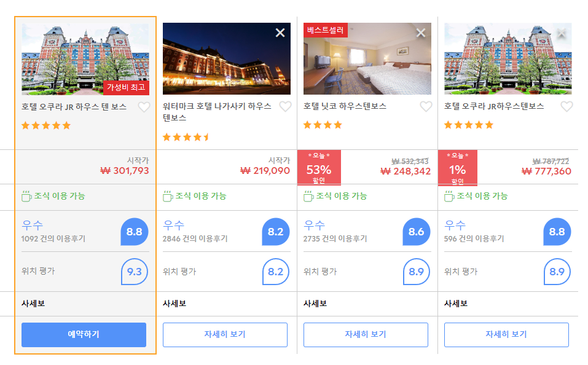Open 596 건의 이용후기 reviews
588x365 pixels.
[x=474, y=238]
